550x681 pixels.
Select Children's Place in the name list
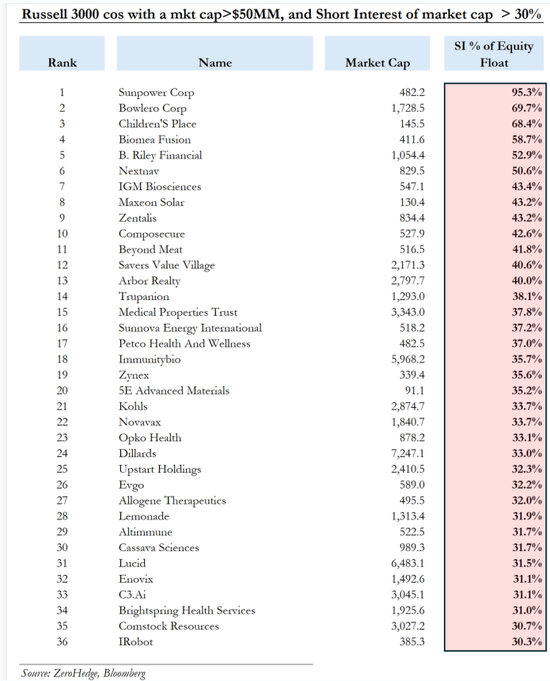point(157,124)
